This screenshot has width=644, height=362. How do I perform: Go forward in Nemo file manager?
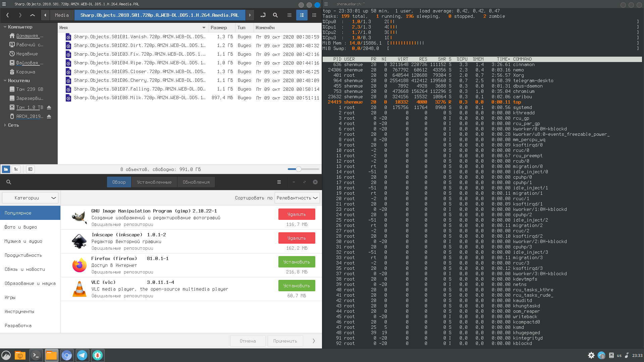tap(20, 15)
